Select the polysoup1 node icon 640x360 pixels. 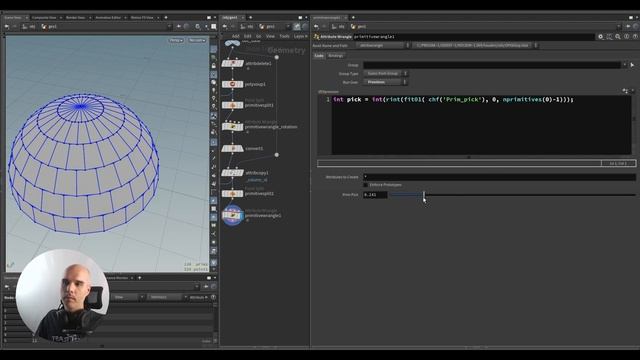(233, 84)
